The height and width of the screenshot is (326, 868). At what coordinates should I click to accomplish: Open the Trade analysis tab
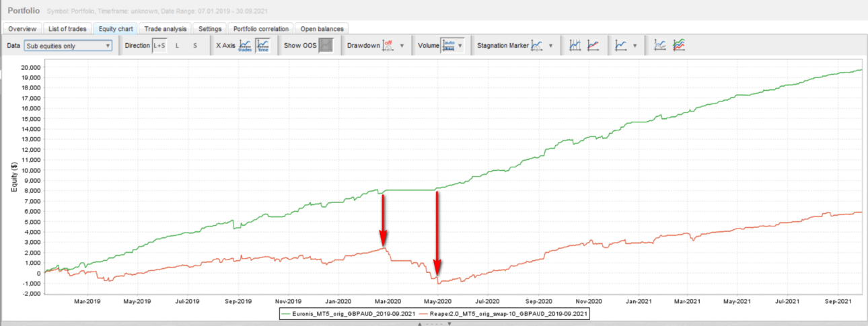(x=166, y=29)
